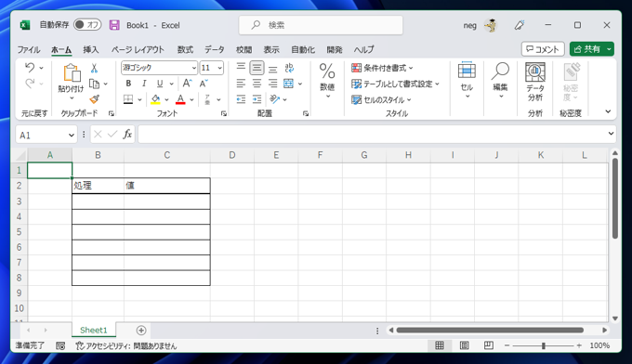This screenshot has height=364, width=632.
Task: Switch to Page Break Preview icon
Action: pyautogui.click(x=489, y=345)
